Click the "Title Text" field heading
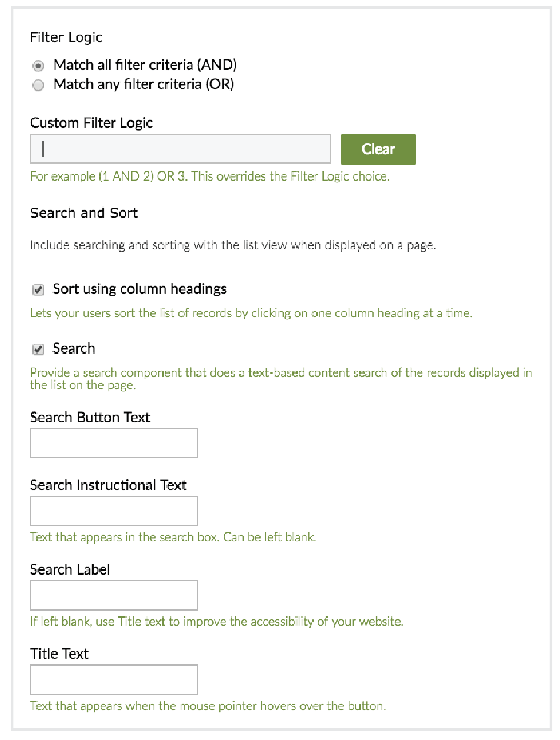 [x=59, y=654]
